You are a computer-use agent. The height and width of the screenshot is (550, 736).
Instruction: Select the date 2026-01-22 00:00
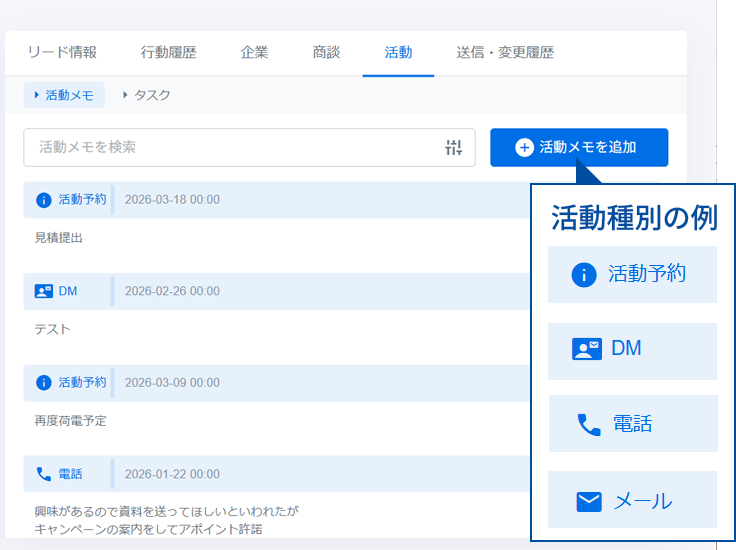[x=172, y=474]
